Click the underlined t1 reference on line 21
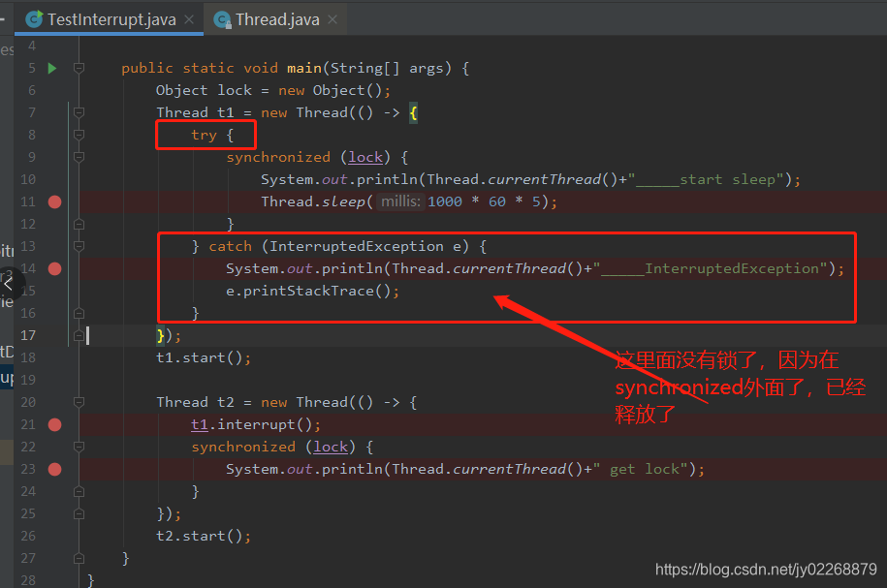 (x=200, y=424)
